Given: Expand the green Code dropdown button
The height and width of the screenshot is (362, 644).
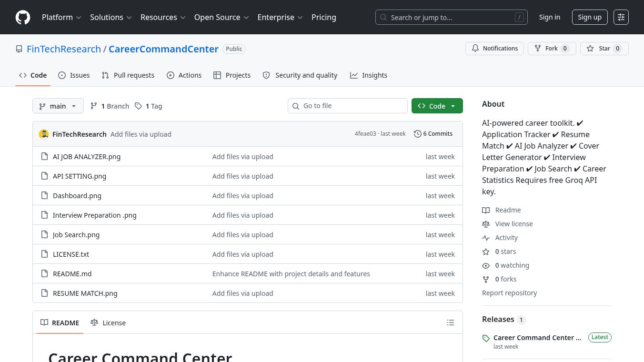Looking at the screenshot, I should [x=437, y=106].
